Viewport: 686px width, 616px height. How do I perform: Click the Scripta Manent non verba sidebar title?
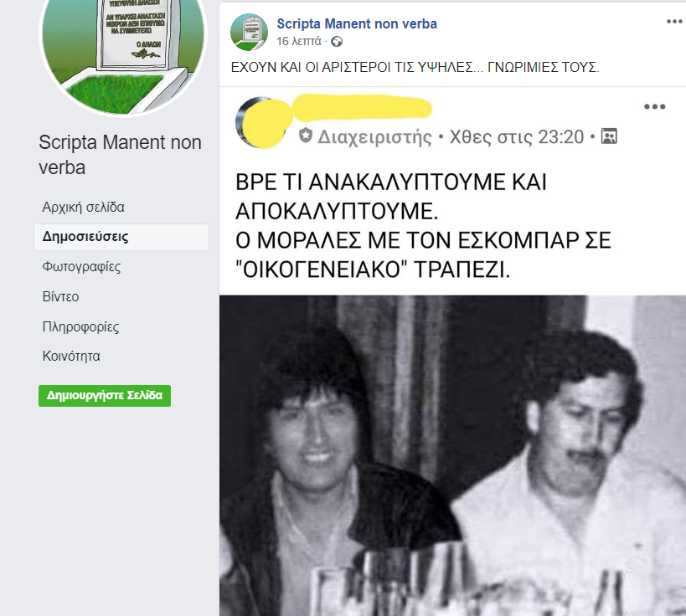[121, 155]
